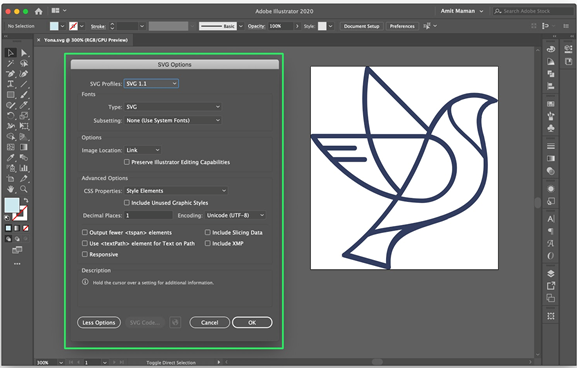Select the Curvature tool
577x368 pixels.
click(24, 74)
